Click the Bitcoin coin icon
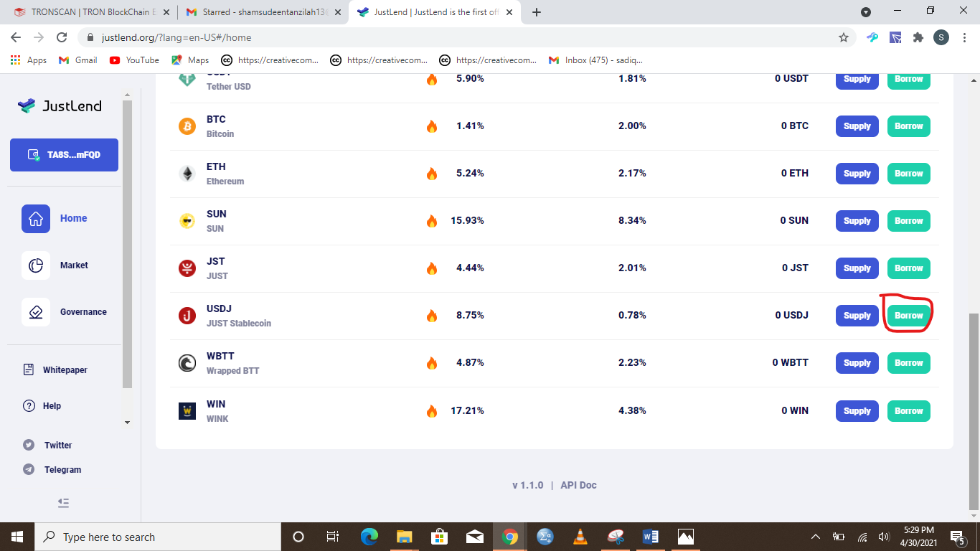Screen dimensions: 980x551 point(187,126)
